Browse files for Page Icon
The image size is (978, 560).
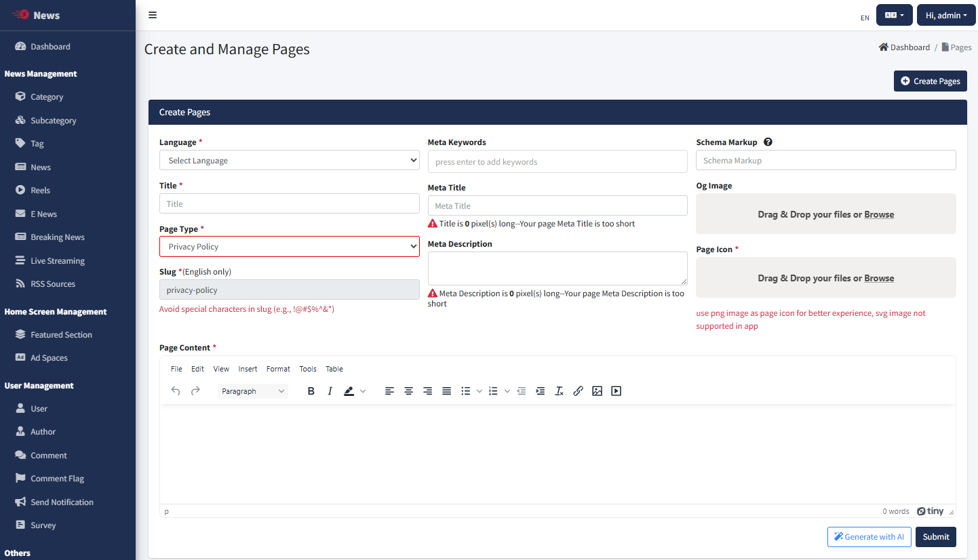879,278
